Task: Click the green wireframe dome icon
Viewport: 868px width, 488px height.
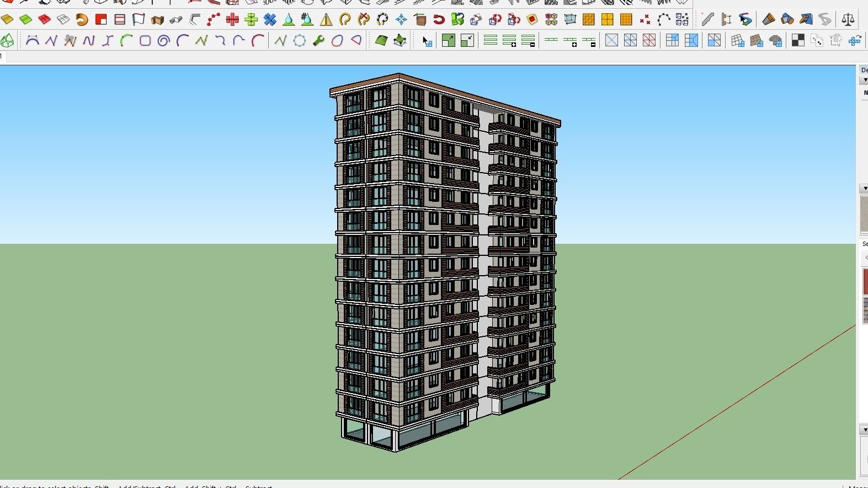Action: (7, 40)
